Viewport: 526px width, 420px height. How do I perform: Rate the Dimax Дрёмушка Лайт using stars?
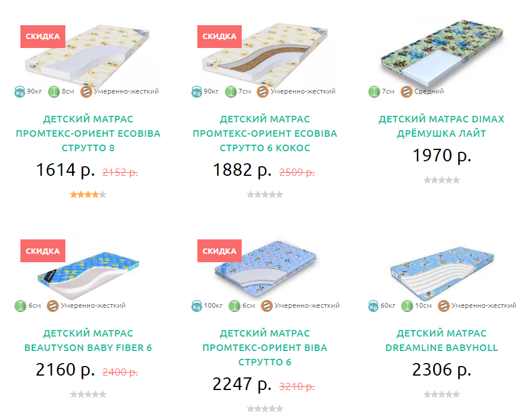(x=441, y=181)
